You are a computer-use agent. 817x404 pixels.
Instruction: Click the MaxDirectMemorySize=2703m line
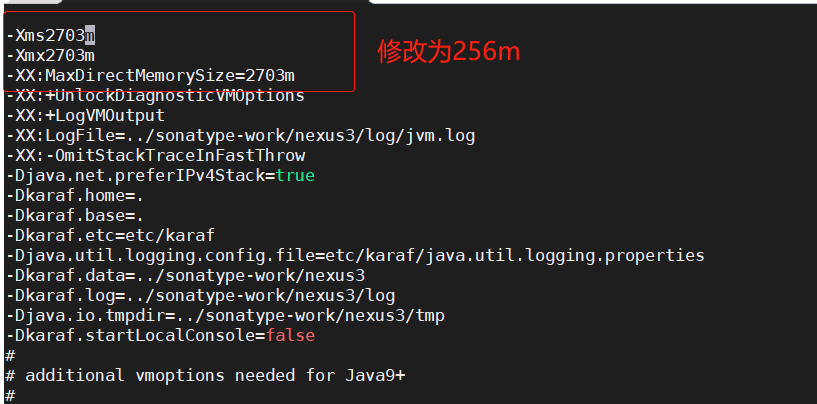tap(150, 75)
